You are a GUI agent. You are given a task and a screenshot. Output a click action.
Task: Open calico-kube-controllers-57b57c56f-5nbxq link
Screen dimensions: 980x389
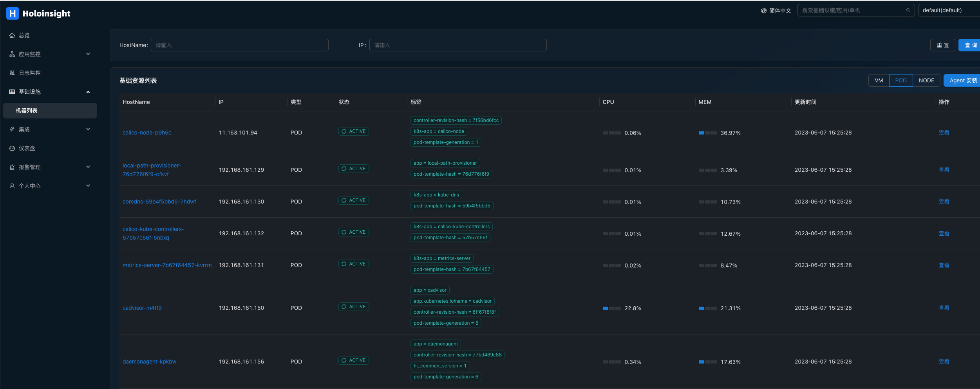coord(153,233)
